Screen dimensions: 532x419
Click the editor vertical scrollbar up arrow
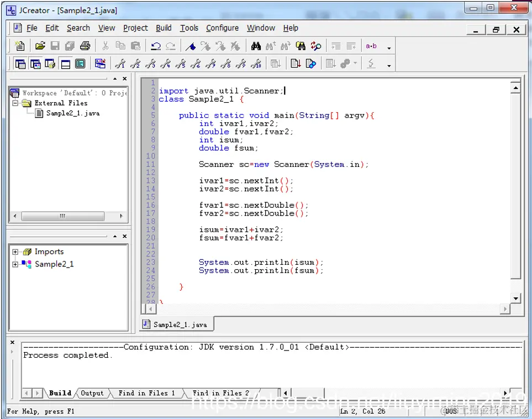[x=516, y=88]
